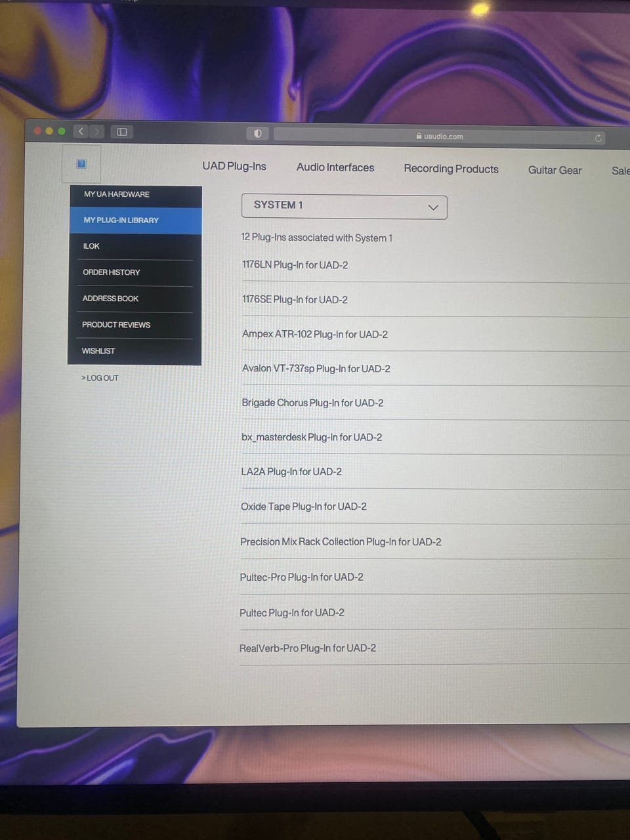Open the Audio Interfaces menu
Image resolution: width=630 pixels, height=840 pixels.
pos(335,167)
